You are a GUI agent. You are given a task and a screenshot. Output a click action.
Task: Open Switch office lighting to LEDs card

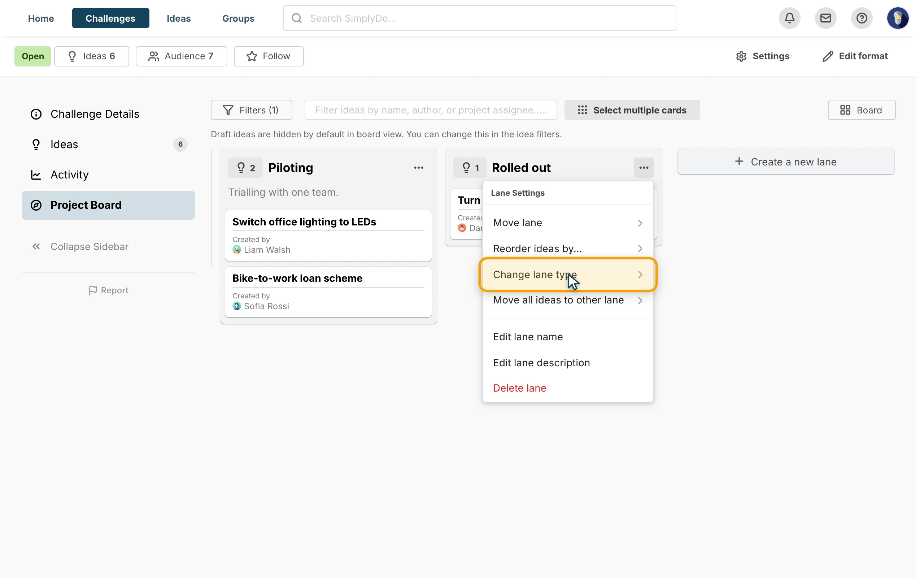pos(328,235)
